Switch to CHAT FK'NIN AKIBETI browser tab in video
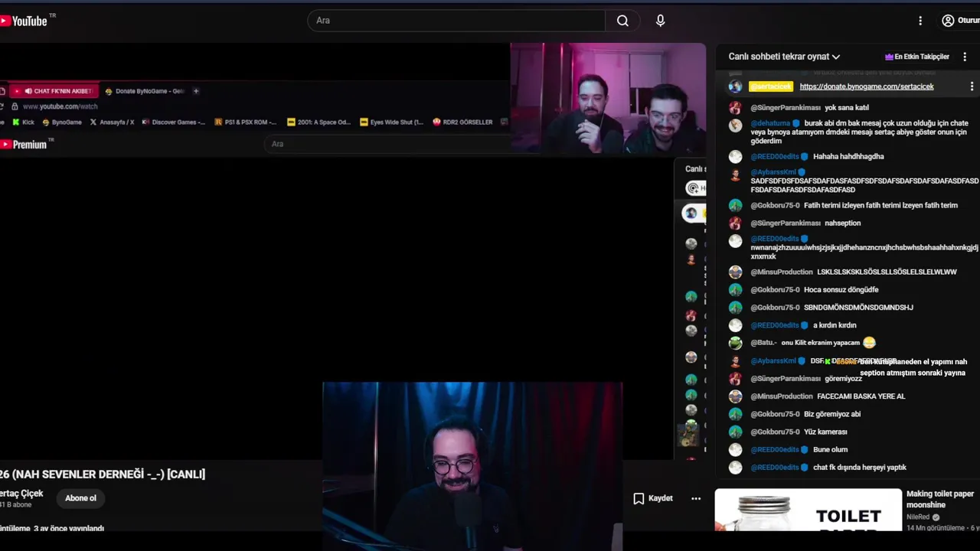Viewport: 980px width, 551px height. 55,91
